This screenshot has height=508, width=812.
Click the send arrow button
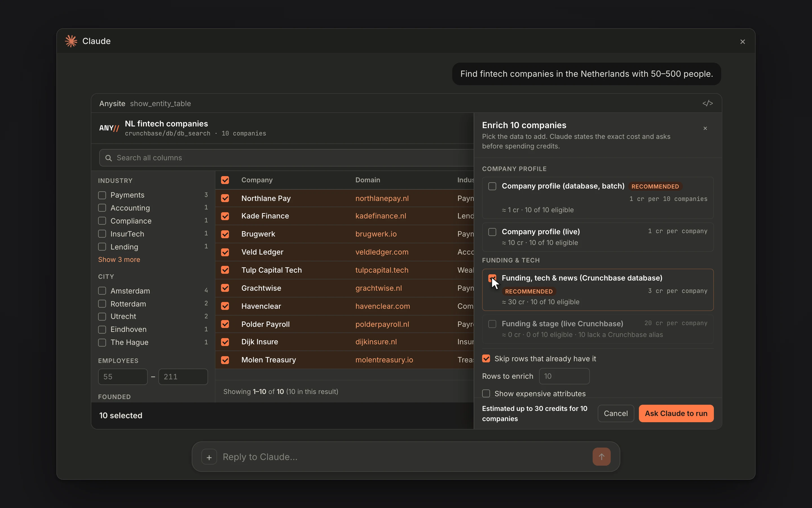point(601,457)
